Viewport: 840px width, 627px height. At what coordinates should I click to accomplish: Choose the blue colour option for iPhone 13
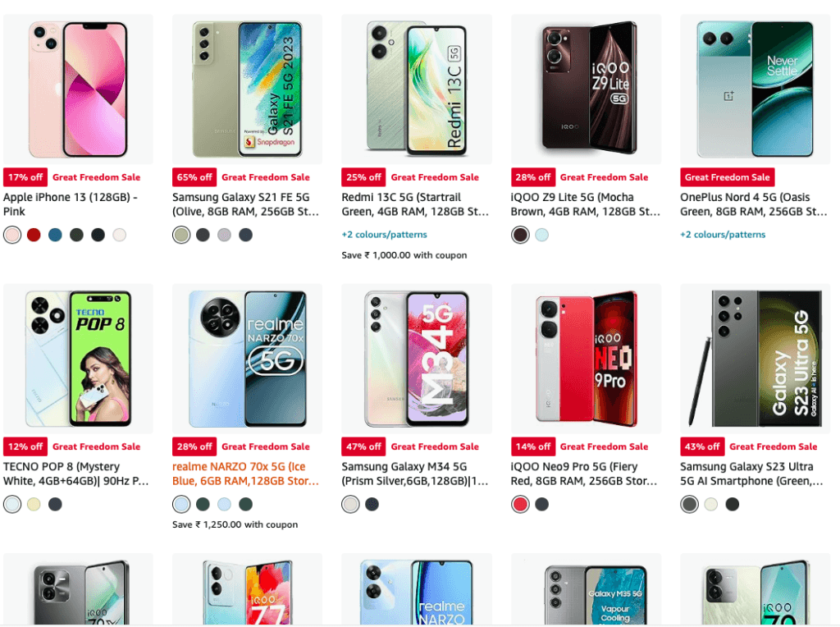[55, 235]
